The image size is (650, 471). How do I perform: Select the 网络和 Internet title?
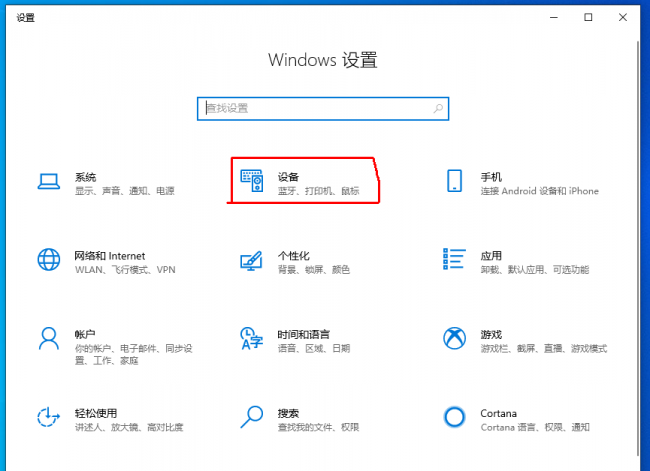pyautogui.click(x=110, y=256)
